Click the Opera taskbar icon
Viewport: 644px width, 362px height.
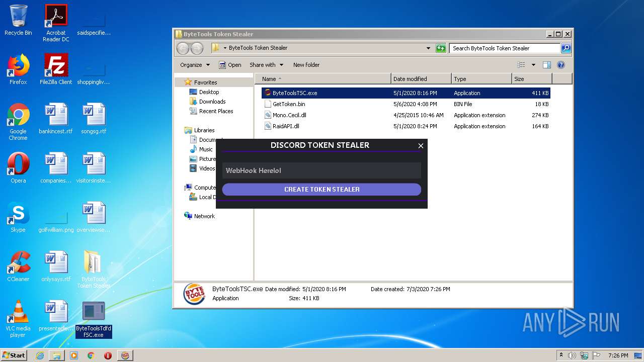[x=108, y=355]
